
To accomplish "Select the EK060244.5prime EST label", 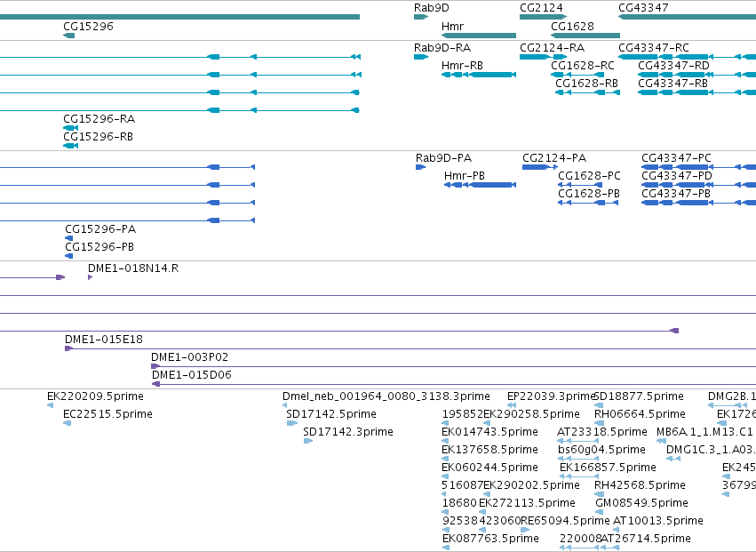I will 489,468.
